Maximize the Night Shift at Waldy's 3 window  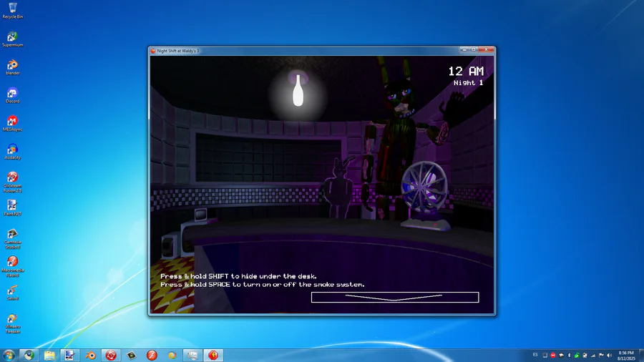pos(474,49)
